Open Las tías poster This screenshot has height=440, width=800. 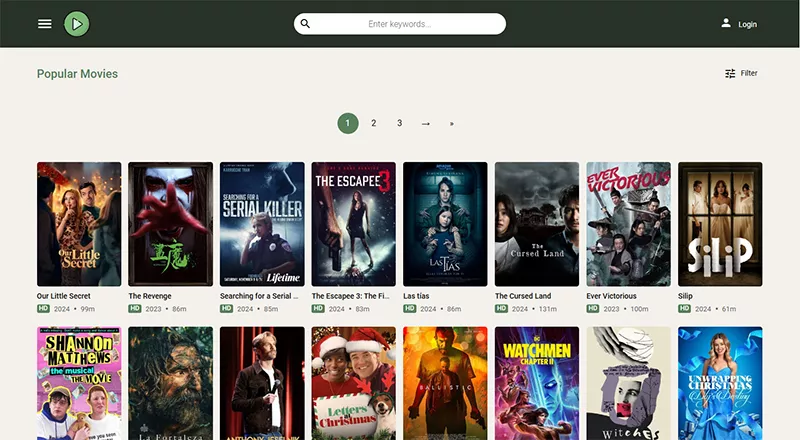pos(445,224)
